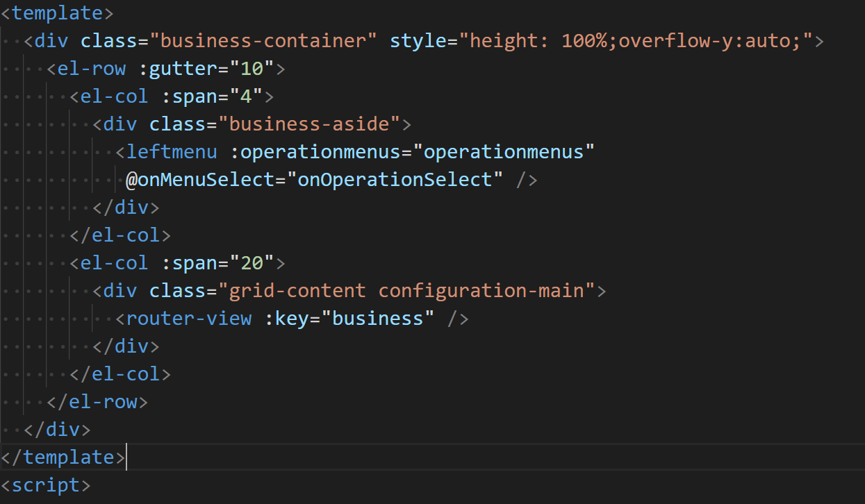This screenshot has width=865, height=504.
Task: Click the "onOperationSelect" handler value
Action: [x=395, y=180]
